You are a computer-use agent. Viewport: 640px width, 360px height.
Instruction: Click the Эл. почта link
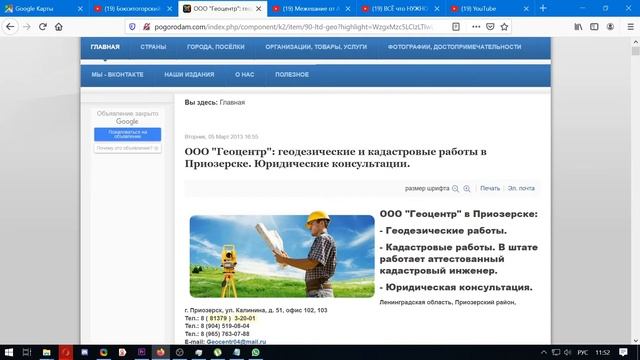point(521,189)
